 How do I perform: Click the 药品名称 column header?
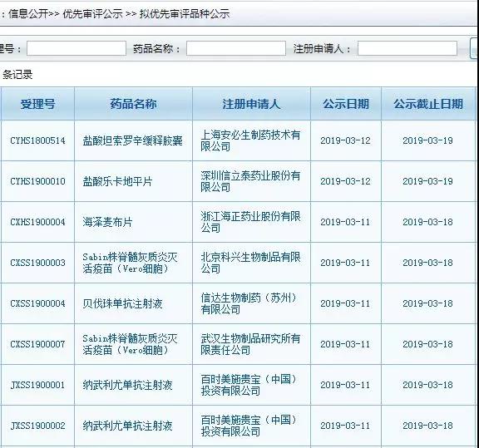pos(134,104)
